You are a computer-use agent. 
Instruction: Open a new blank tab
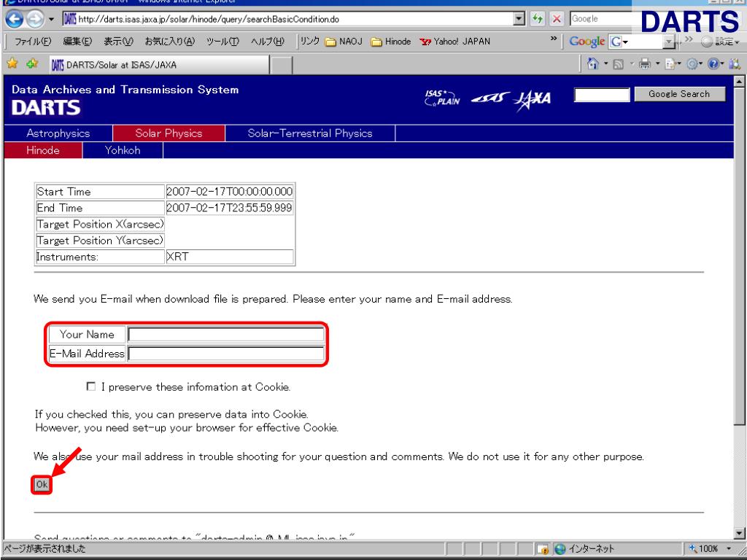pos(282,65)
